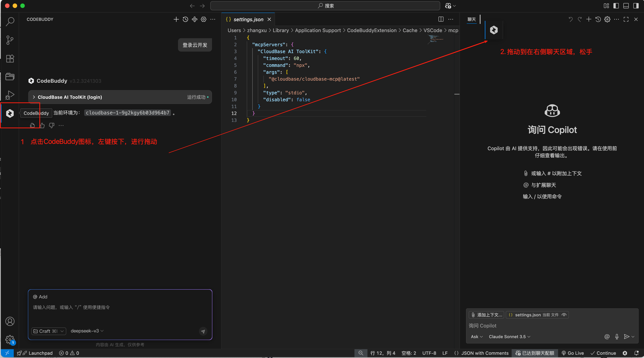
Task: Open remote window button in status bar
Action: coord(7,353)
